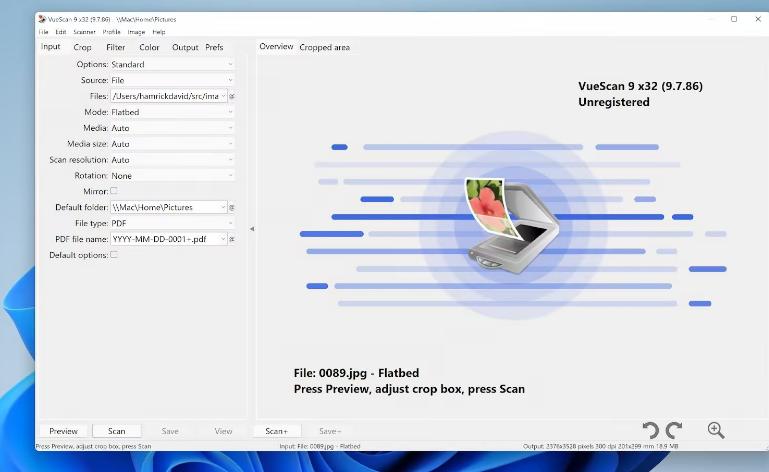Open the Profile menu
This screenshot has height=472, width=769.
(111, 32)
